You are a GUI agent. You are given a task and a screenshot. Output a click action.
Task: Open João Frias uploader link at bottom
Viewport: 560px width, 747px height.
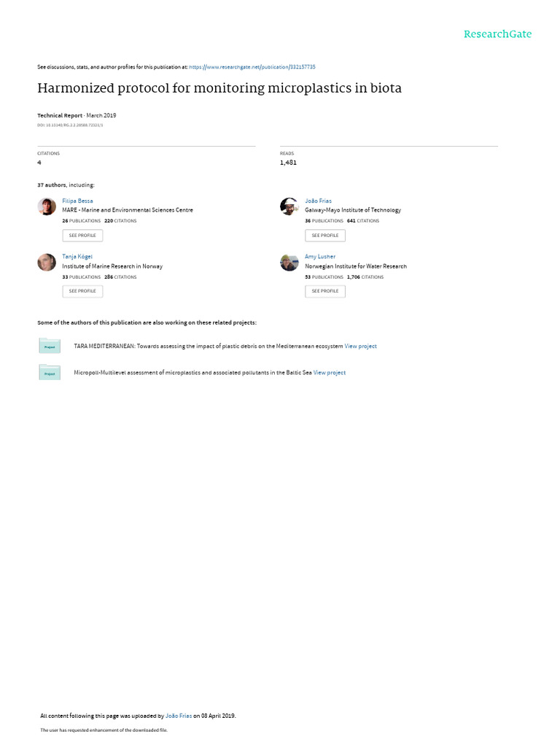point(179,716)
